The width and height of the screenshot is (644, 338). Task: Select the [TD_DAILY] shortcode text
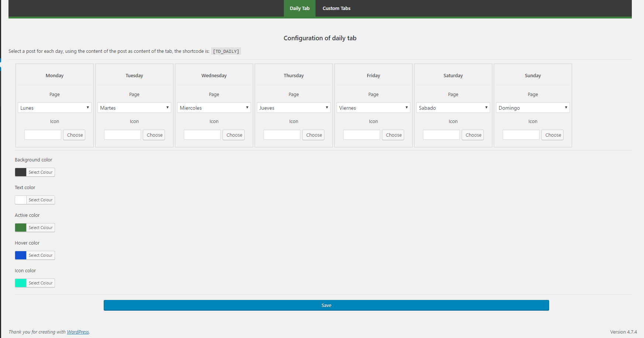[226, 51]
